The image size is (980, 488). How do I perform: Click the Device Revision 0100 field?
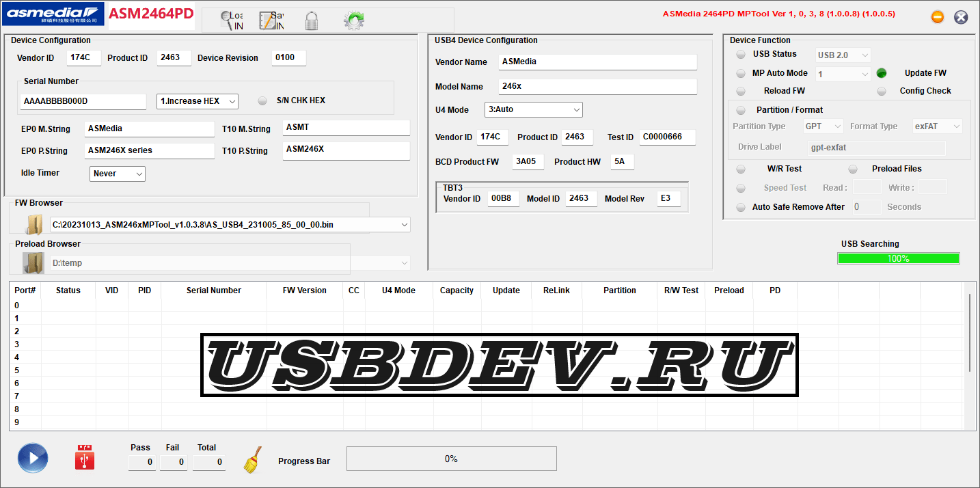289,58
